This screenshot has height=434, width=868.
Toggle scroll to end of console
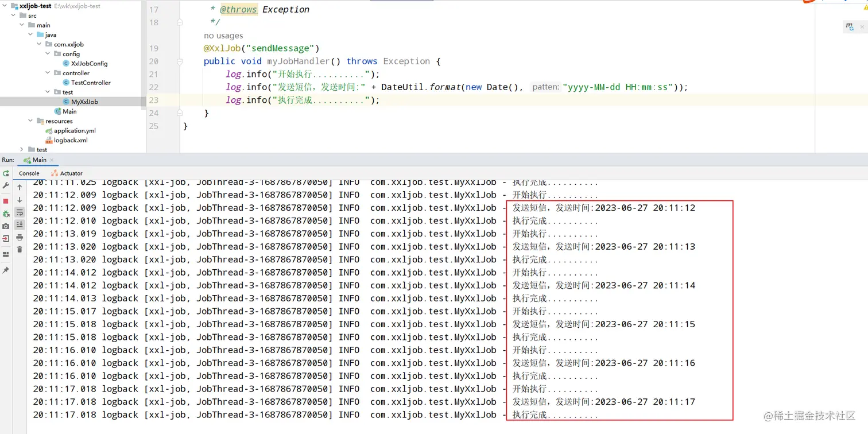20,224
